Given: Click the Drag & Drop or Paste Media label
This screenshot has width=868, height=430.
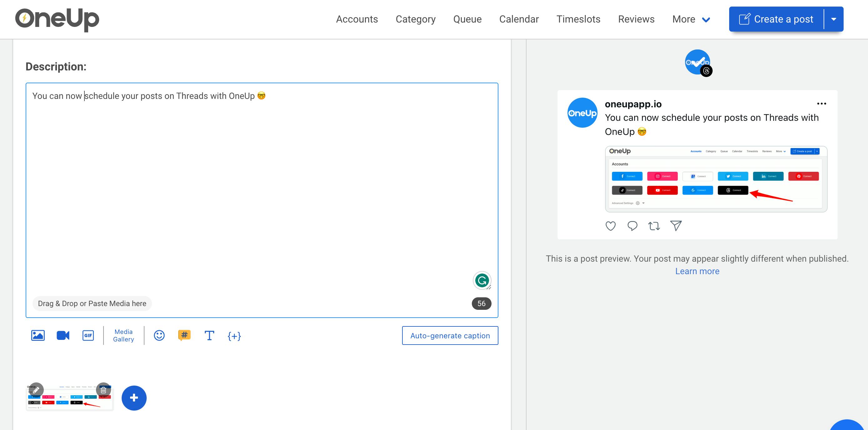Looking at the screenshot, I should (92, 304).
